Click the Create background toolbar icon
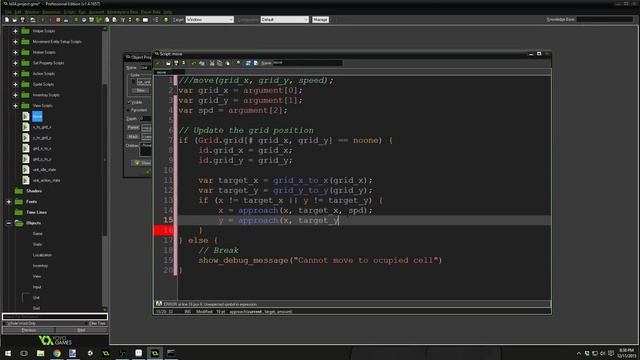The image size is (640, 360). click(x=91, y=20)
